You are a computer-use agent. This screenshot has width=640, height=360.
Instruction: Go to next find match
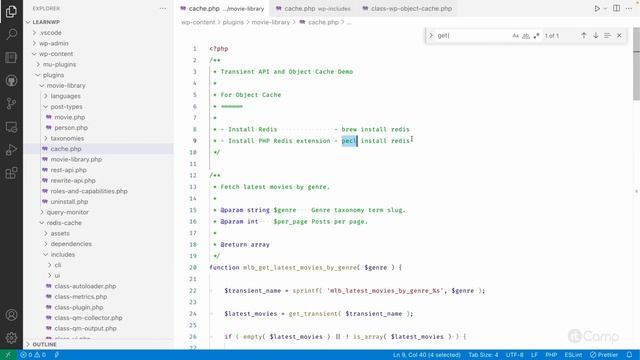pos(596,36)
